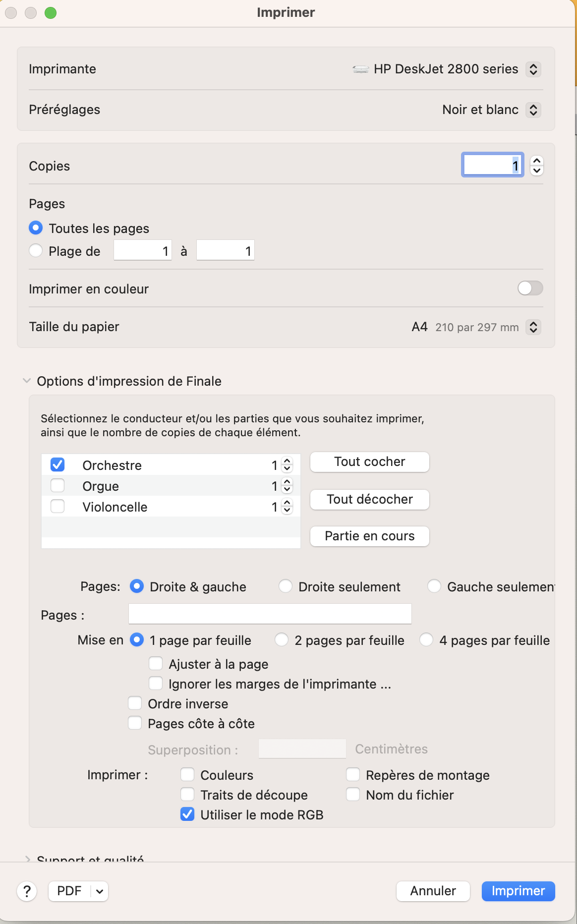Choose Droite seulement pages option
This screenshot has height=924, width=577.
click(x=286, y=586)
